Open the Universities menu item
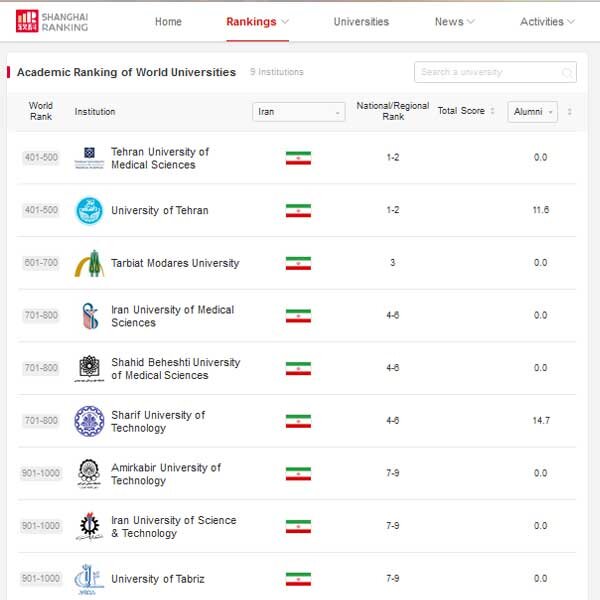The width and height of the screenshot is (600, 600). coord(361,22)
